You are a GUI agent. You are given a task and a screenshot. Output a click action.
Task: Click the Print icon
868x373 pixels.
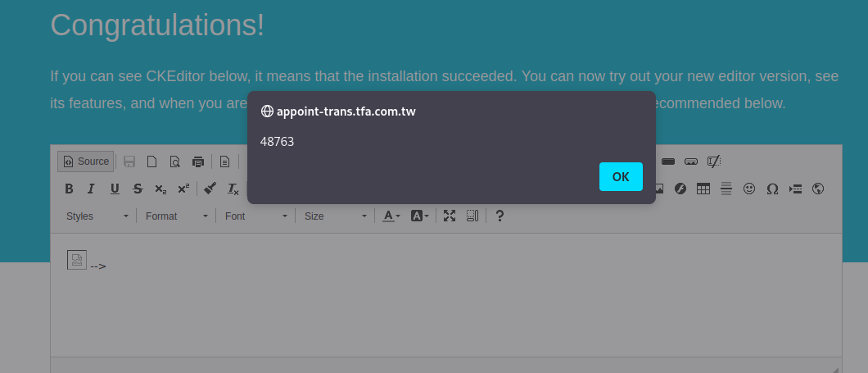[198, 161]
